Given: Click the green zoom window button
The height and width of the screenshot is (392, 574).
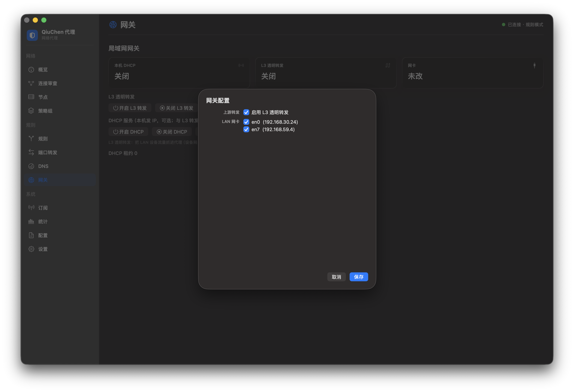Looking at the screenshot, I should (44, 20).
